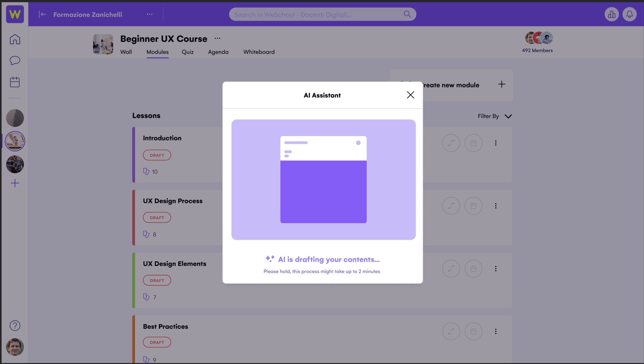Click Create new module label
The height and width of the screenshot is (364, 644).
tap(451, 85)
